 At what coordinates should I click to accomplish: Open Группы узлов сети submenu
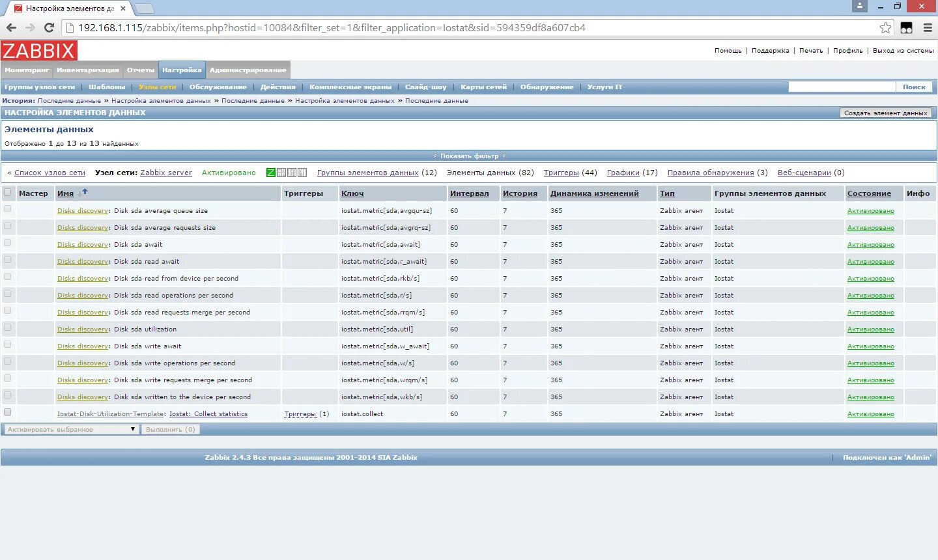click(x=40, y=87)
